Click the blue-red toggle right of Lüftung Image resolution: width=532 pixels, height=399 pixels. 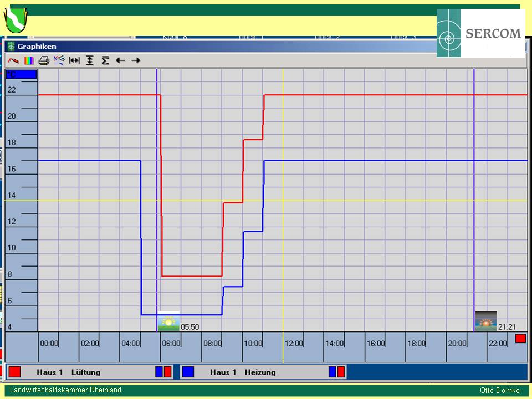click(163, 372)
